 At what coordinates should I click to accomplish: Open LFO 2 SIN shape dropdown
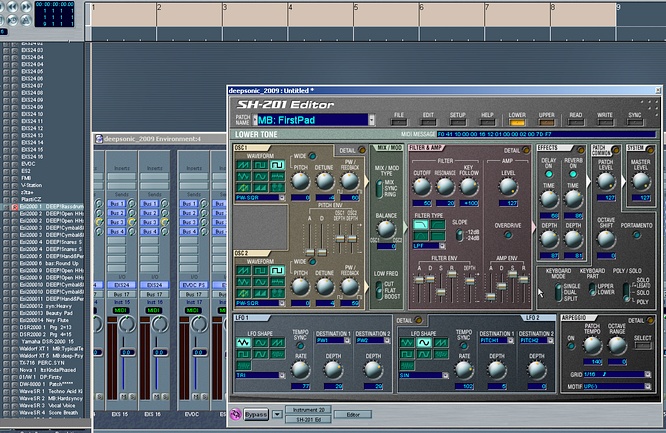click(445, 375)
